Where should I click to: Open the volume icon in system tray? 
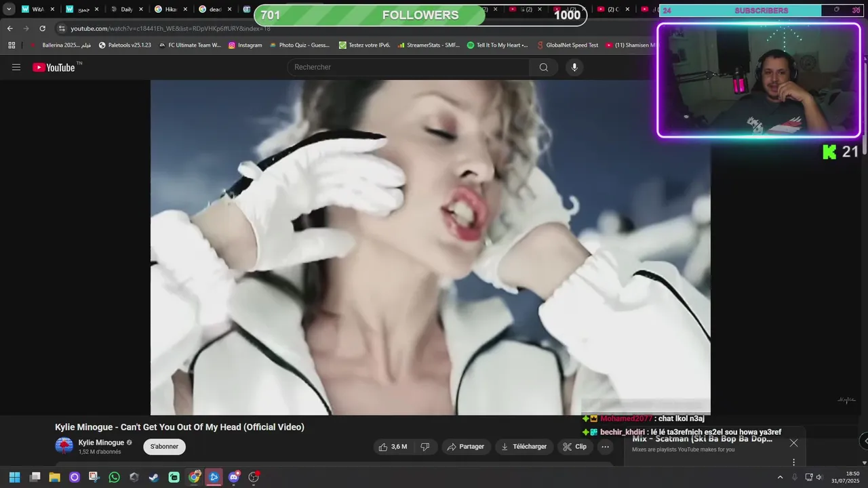[x=819, y=477]
